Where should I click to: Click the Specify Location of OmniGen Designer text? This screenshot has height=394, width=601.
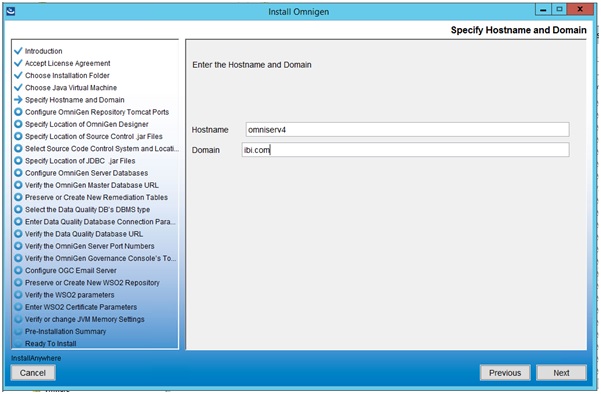point(87,124)
